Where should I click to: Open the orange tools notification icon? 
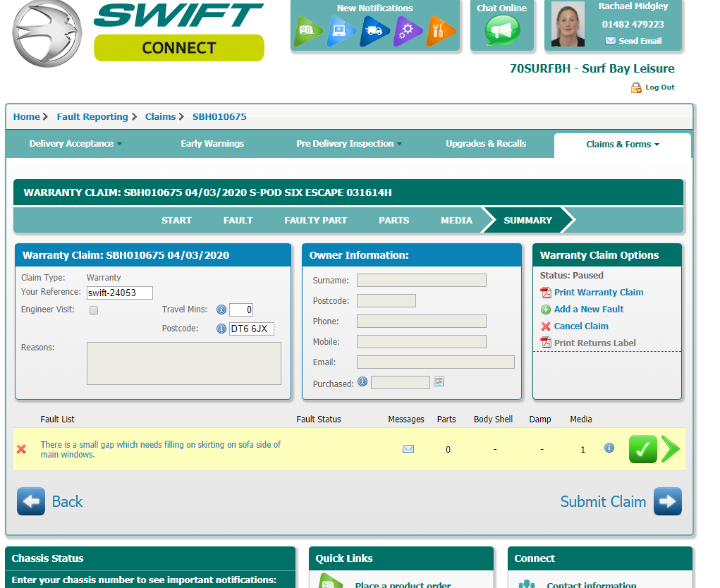click(440, 31)
